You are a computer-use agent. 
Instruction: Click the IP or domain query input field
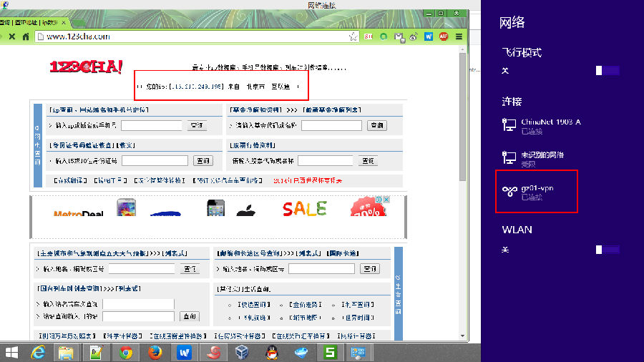click(x=152, y=126)
